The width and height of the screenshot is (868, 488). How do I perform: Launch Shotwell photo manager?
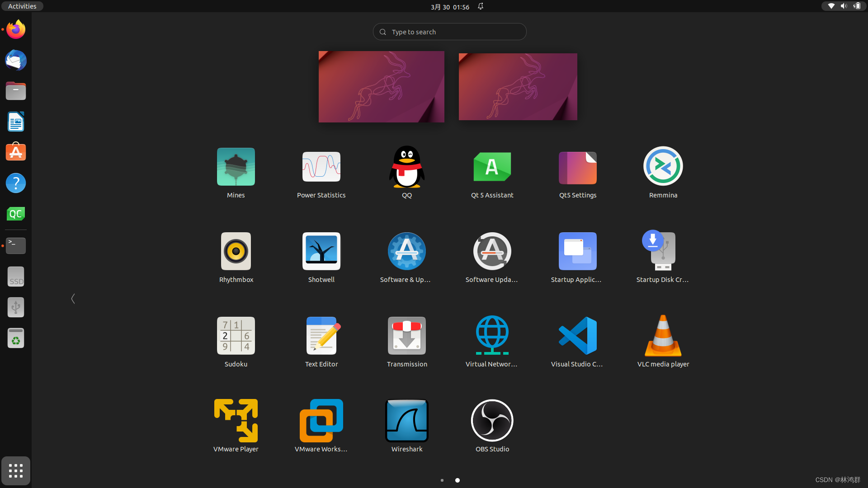click(x=321, y=258)
